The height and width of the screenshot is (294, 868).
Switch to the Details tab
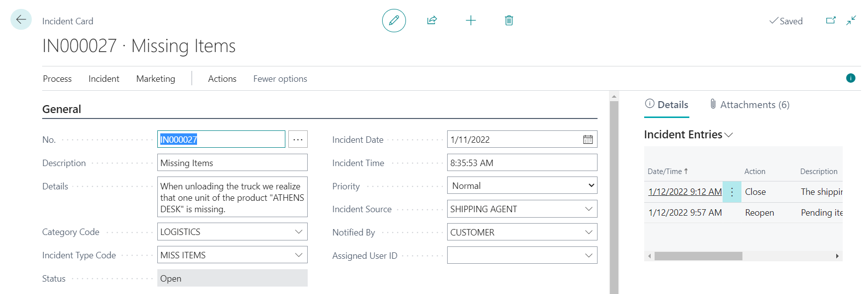pos(667,105)
